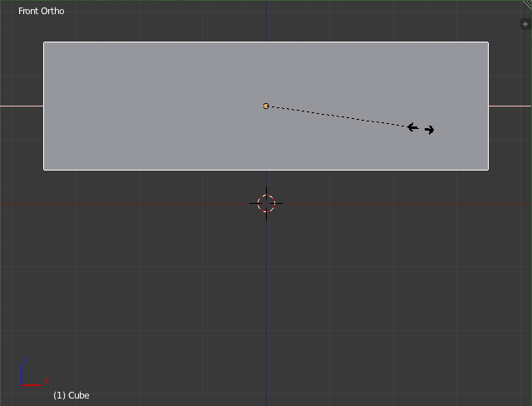Click the bottom-left corner of the cube
This screenshot has width=532, height=406.
tap(44, 169)
